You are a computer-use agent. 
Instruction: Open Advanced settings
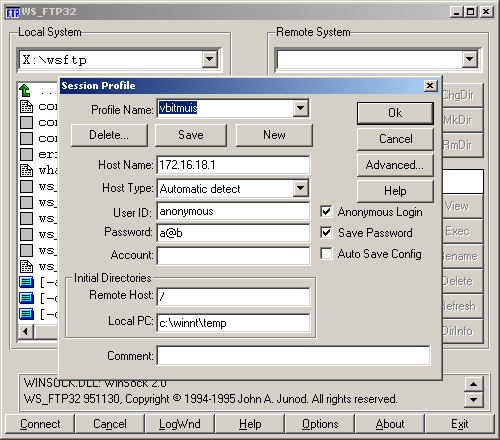[x=395, y=165]
